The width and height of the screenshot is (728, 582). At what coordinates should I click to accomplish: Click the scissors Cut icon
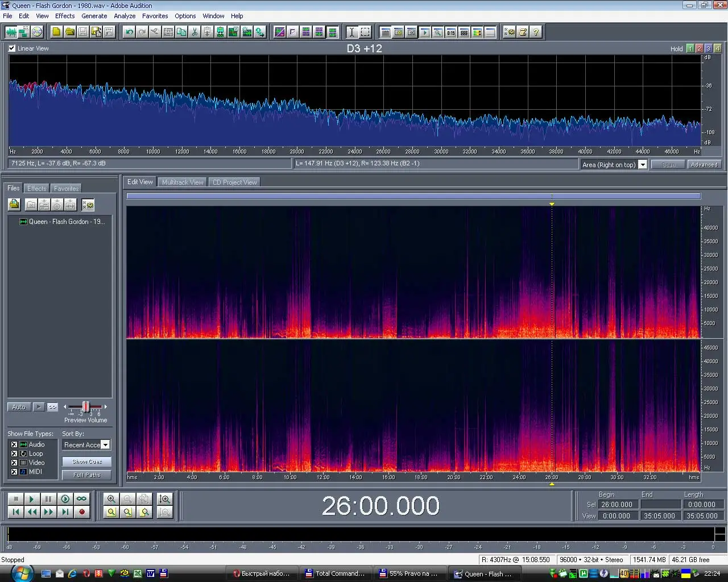tap(195, 32)
